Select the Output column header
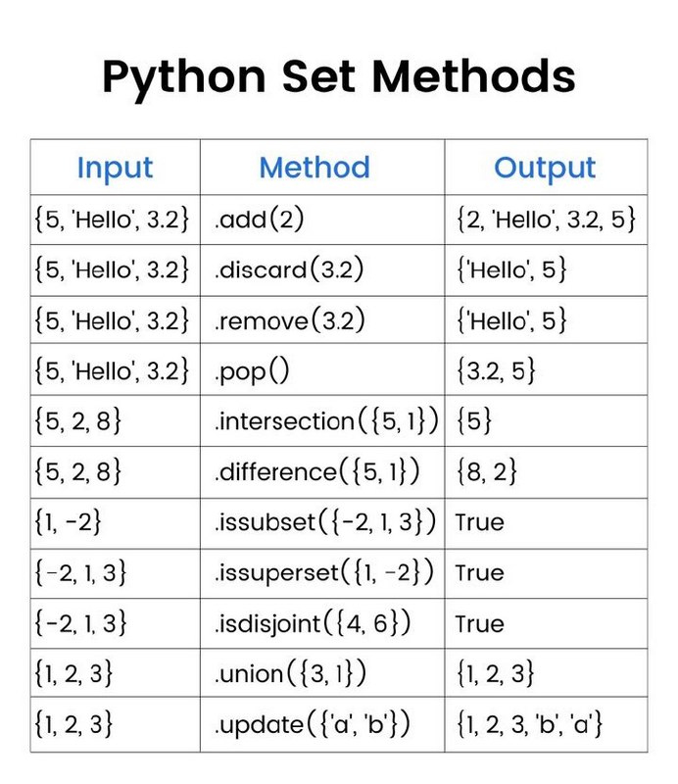The width and height of the screenshot is (678, 784). pos(546,168)
